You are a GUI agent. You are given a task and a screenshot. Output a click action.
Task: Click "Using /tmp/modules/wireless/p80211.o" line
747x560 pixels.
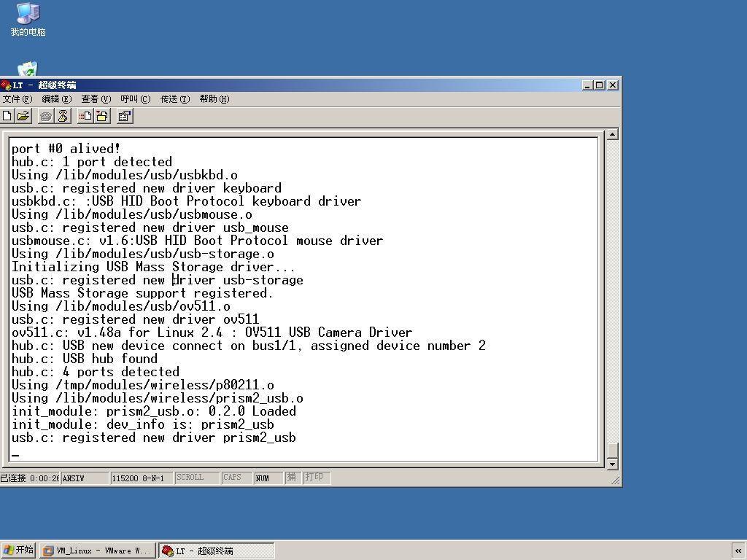(x=142, y=385)
